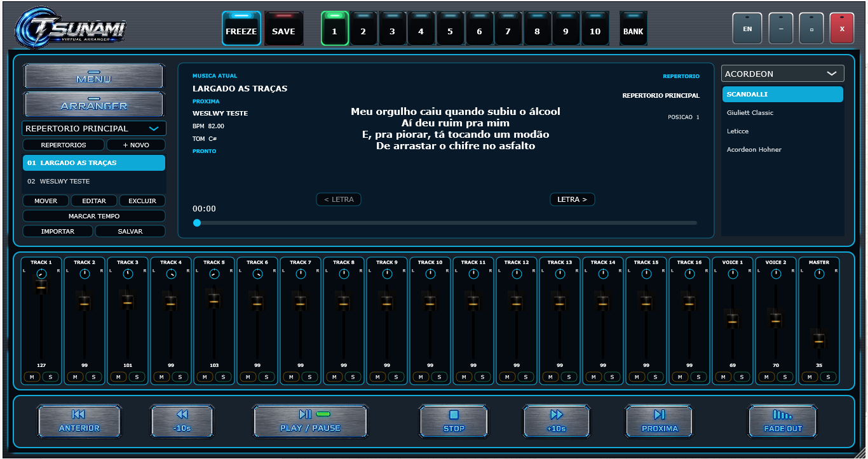Click the IMPORTAR button
Image resolution: width=868 pixels, height=459 pixels.
[x=58, y=231]
